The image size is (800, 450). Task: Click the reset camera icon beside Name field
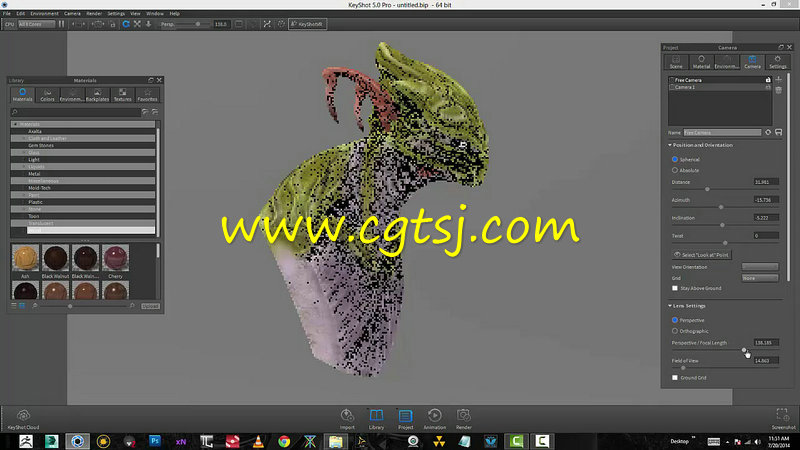[x=768, y=132]
